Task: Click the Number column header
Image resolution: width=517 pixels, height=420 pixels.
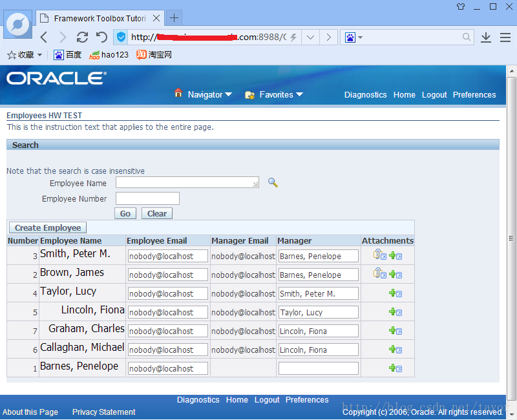Action: pos(23,240)
